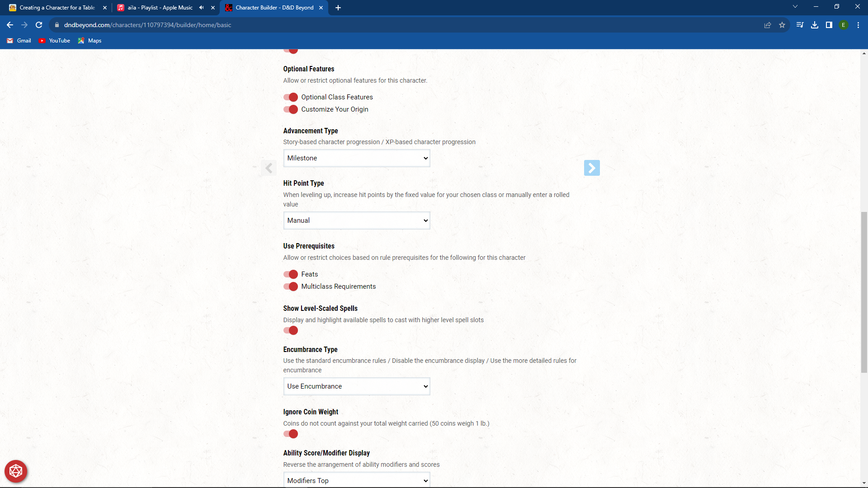Open the Gmail bookmark
Image resolution: width=868 pixels, height=488 pixels.
coord(19,41)
